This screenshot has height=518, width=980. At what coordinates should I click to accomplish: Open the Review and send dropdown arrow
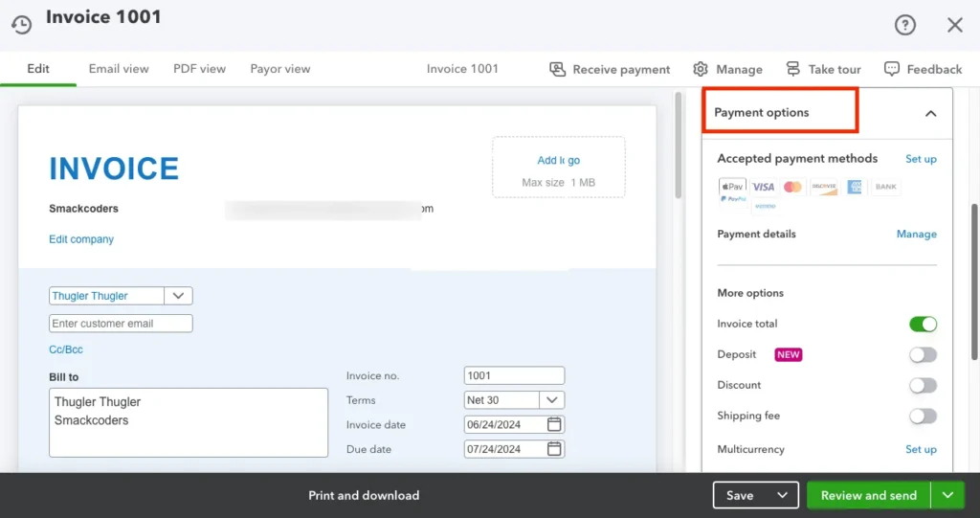coord(947,495)
